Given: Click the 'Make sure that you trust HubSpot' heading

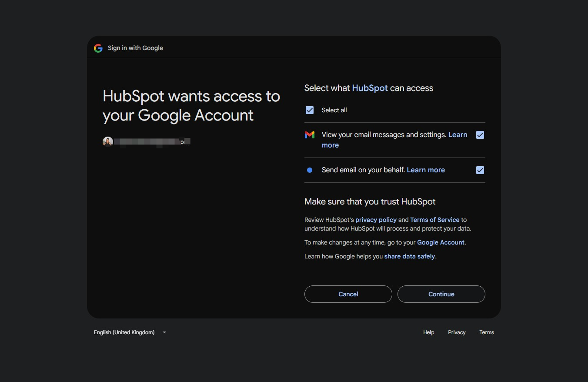Looking at the screenshot, I should click(370, 201).
